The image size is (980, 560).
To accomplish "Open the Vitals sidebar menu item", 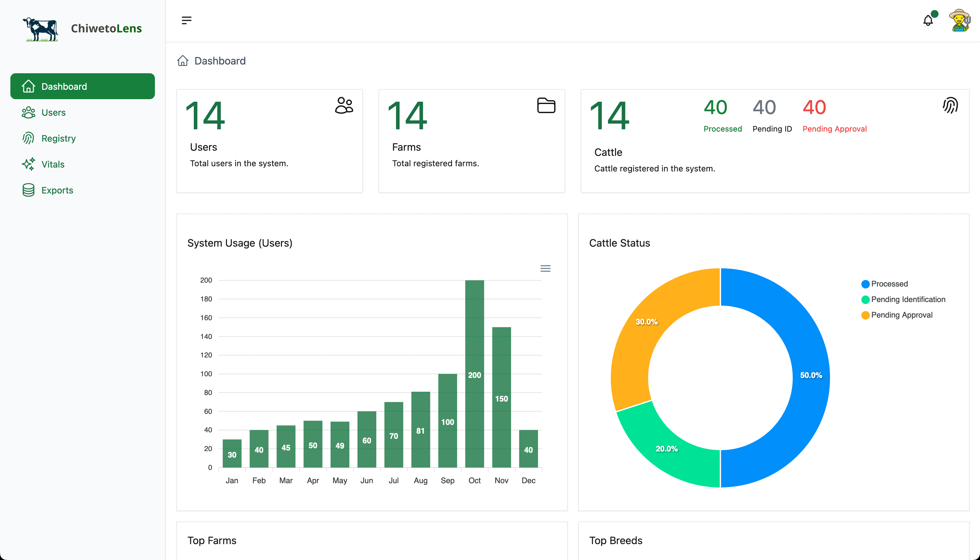I will point(83,164).
